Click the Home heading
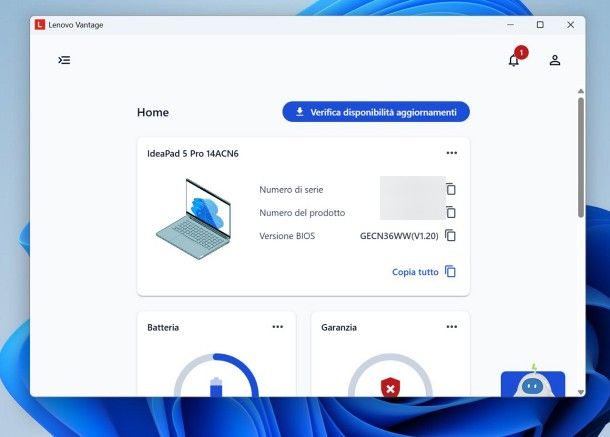The image size is (610, 437). pyautogui.click(x=153, y=112)
